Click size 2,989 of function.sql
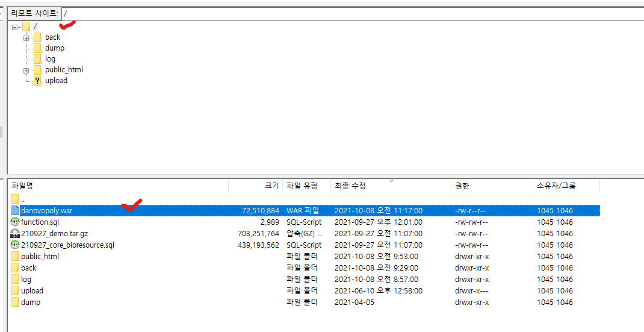Image resolution: width=644 pixels, height=332 pixels. click(271, 222)
